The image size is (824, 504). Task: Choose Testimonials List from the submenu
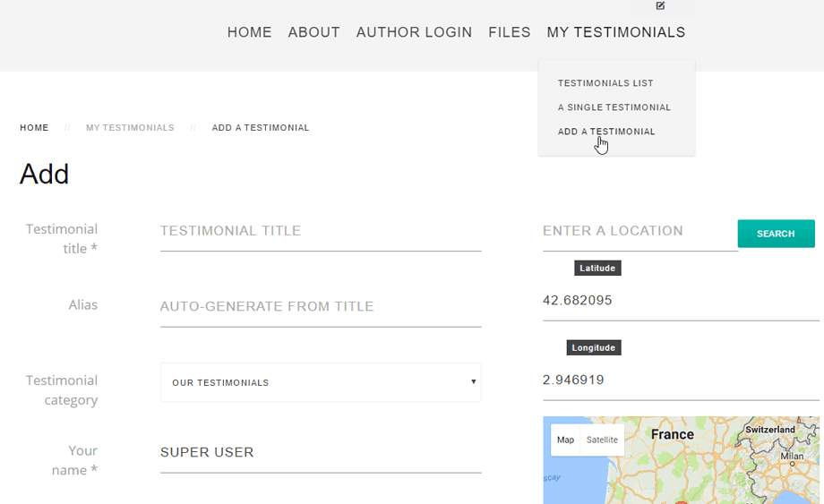pos(605,83)
